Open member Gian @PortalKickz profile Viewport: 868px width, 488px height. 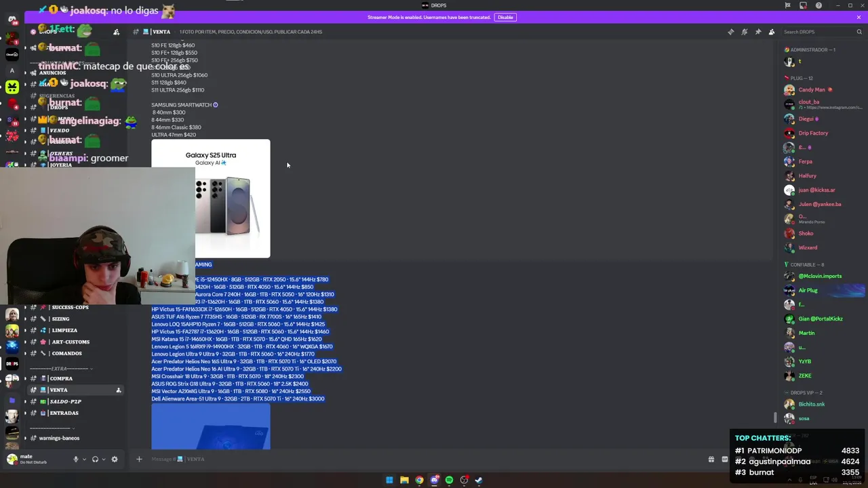[821, 319]
